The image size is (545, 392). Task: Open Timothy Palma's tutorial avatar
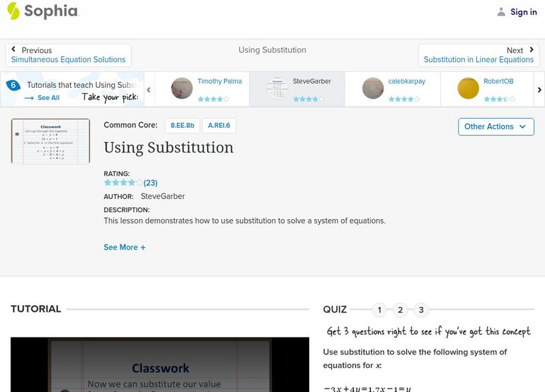click(183, 86)
